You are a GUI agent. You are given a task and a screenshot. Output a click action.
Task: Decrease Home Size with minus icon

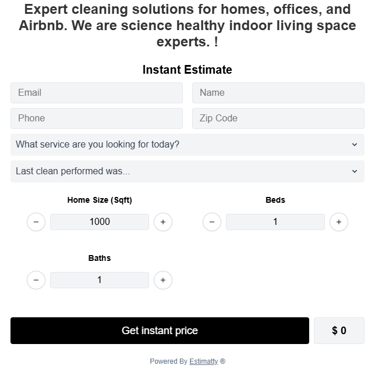[36, 222]
